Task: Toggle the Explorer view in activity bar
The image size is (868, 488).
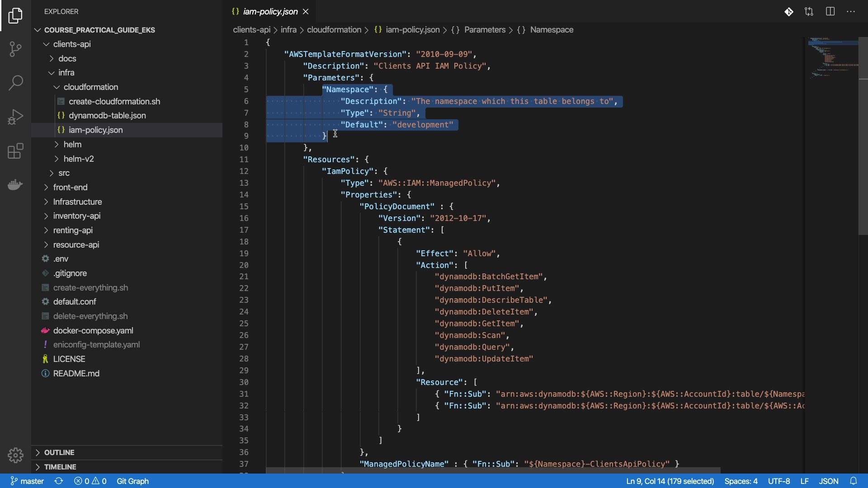Action: click(15, 16)
